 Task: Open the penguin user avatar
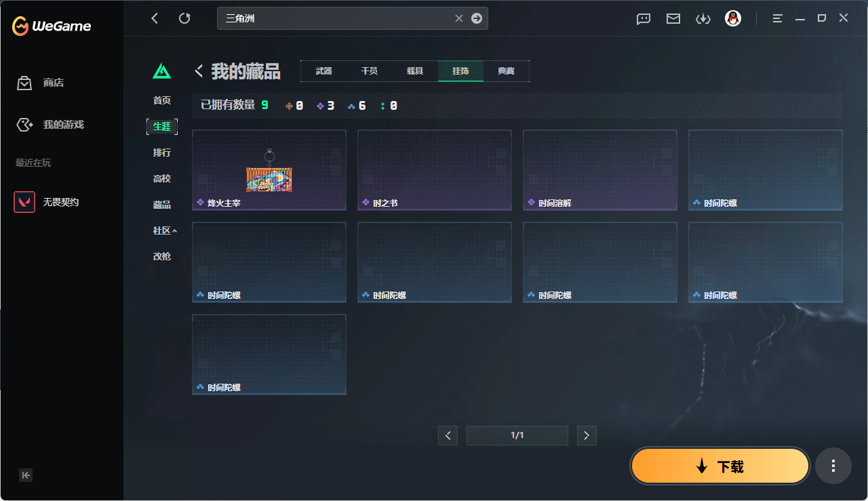733,18
